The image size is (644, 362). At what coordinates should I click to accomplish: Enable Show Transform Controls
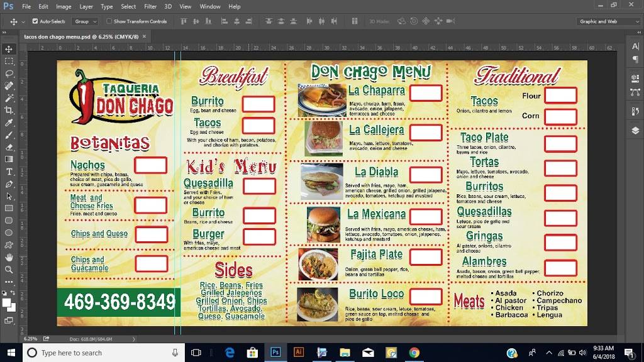click(108, 21)
